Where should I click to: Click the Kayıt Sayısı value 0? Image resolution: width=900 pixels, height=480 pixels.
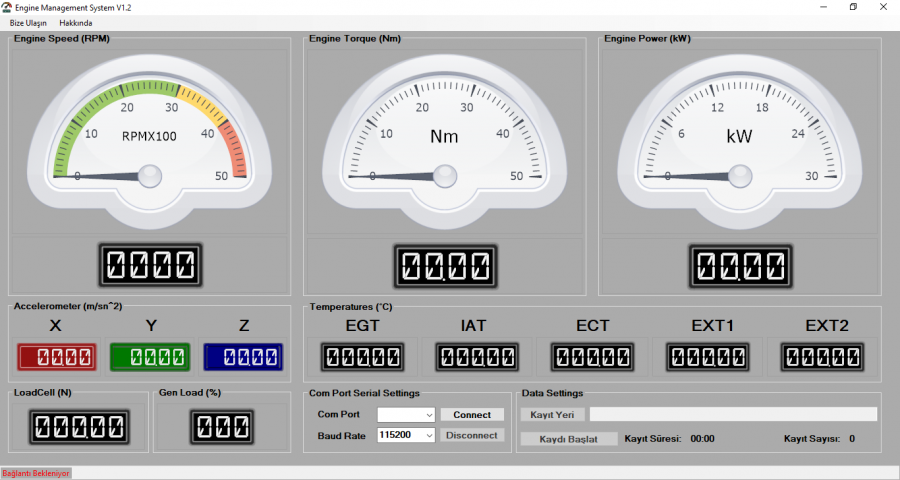tap(852, 439)
